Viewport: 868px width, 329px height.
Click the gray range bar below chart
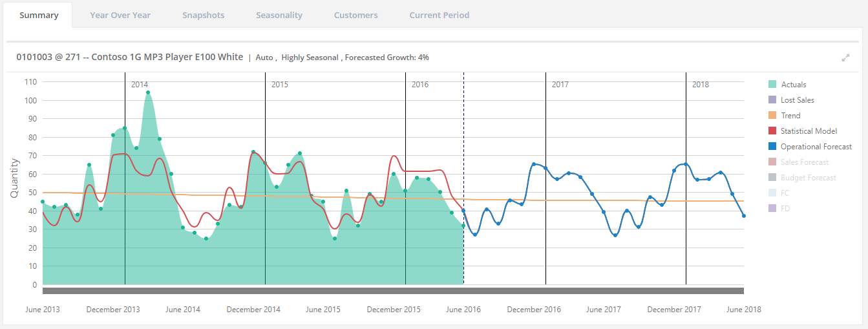coord(393,291)
